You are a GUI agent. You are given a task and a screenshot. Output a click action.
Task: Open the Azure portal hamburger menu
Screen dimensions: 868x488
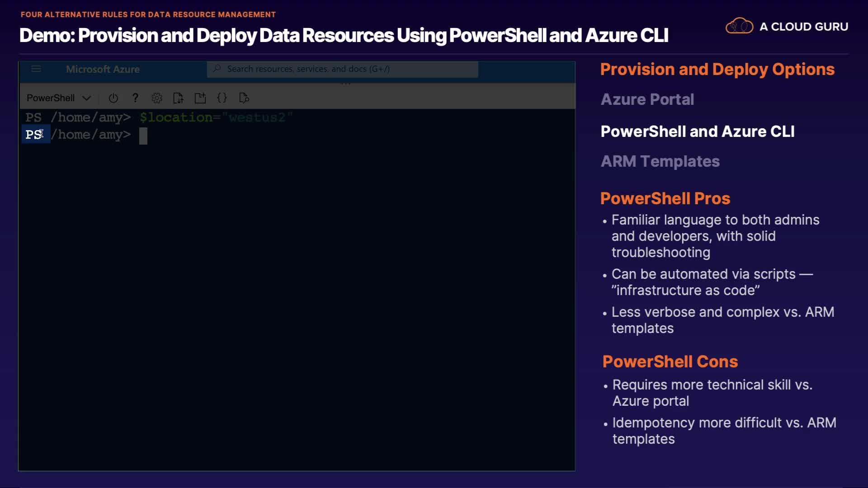[36, 69]
